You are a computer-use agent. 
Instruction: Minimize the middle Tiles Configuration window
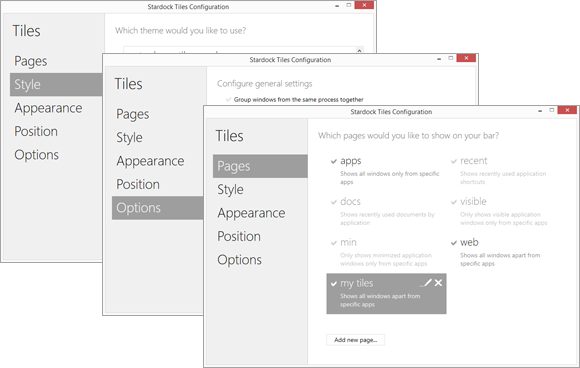439,59
